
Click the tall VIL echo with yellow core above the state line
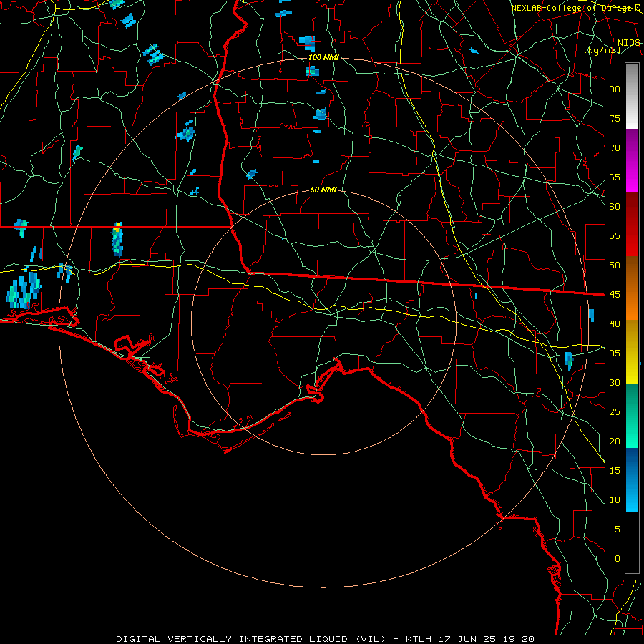point(117,240)
